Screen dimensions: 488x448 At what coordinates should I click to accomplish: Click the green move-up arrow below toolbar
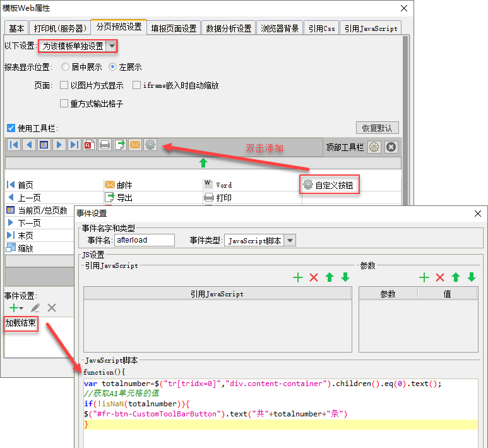pos(203,163)
